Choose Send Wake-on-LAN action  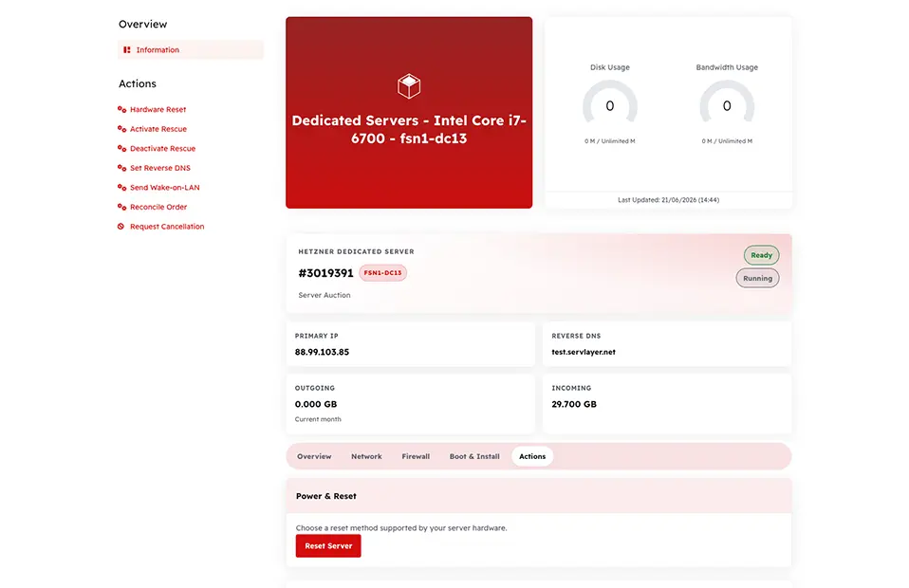(x=165, y=187)
